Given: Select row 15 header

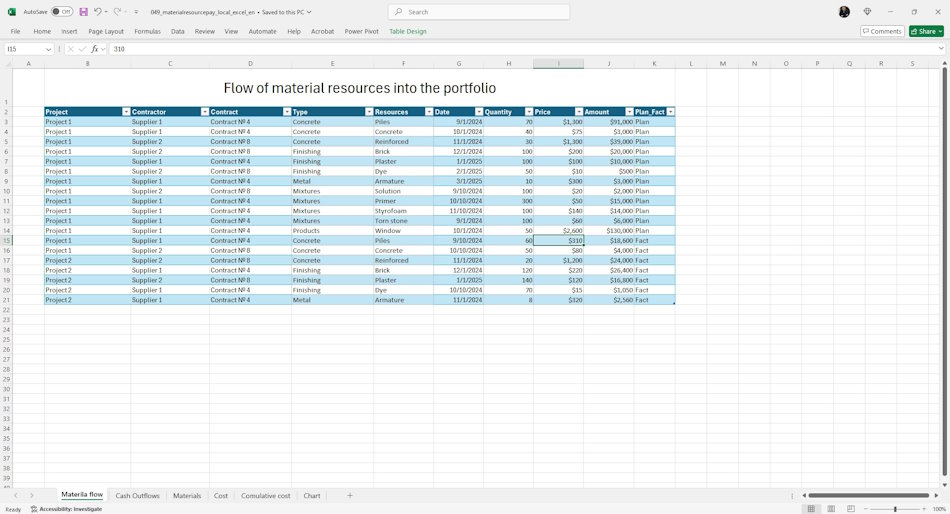Looking at the screenshot, I should click(x=6, y=241).
